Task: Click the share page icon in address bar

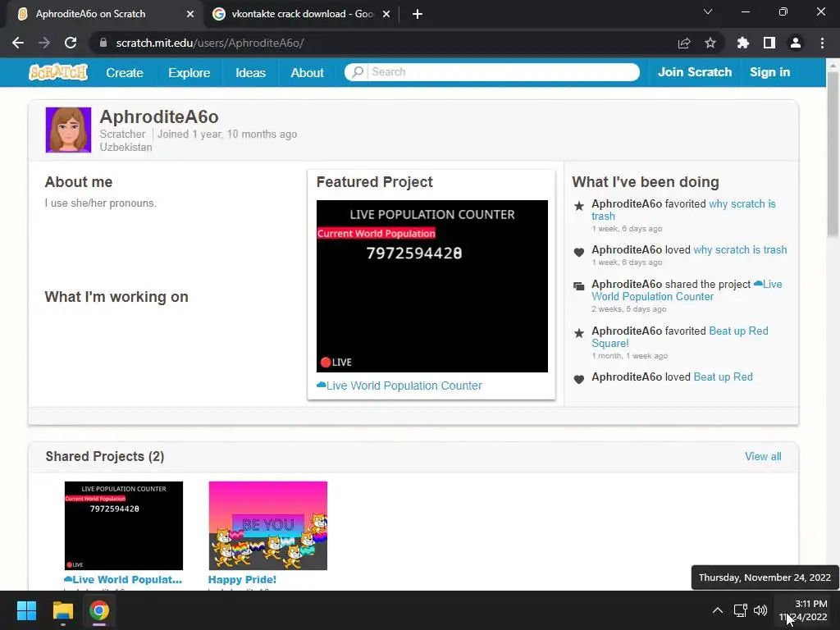Action: point(684,43)
